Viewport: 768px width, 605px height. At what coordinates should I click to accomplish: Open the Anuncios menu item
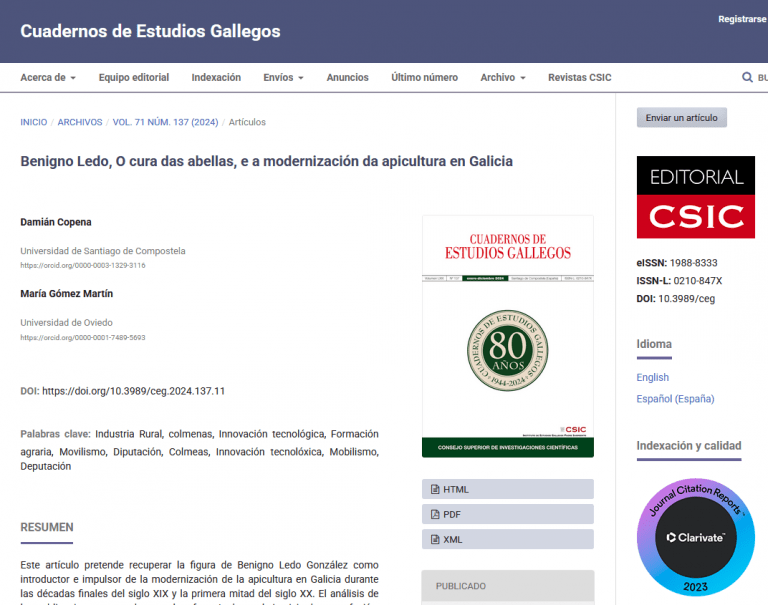[347, 78]
